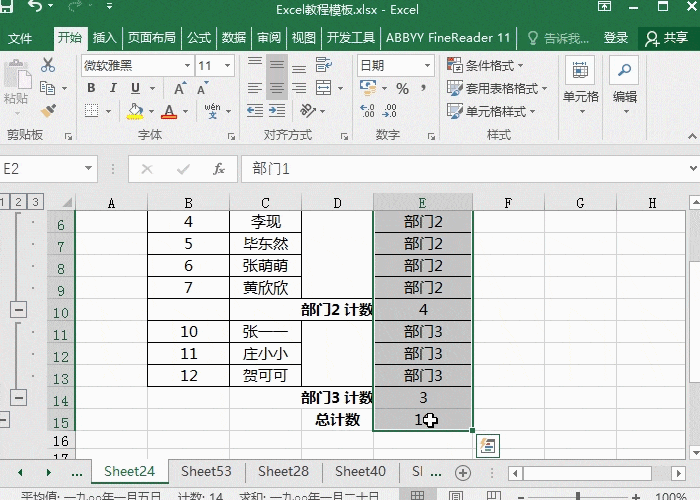700x500 pixels.
Task: Switch to sheet tab Sheet53
Action: [x=206, y=471]
